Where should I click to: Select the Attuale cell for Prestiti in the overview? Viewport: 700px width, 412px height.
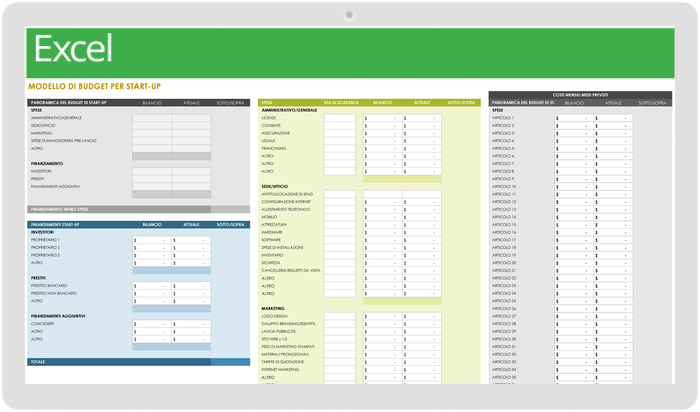click(x=191, y=179)
